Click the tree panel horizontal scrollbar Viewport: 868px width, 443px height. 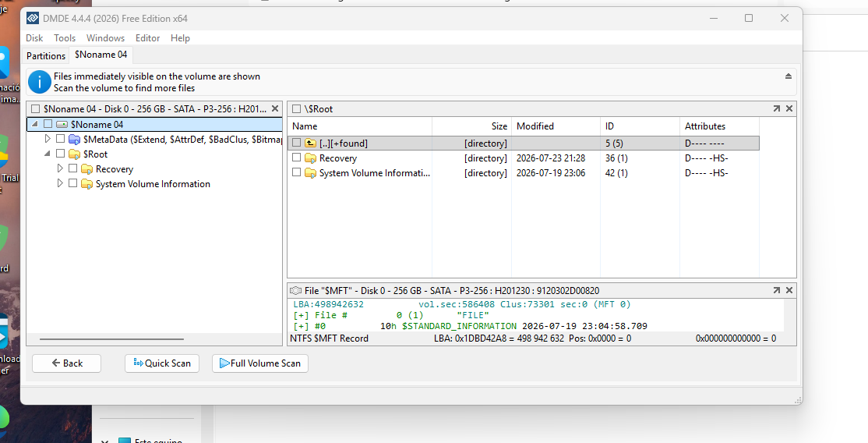tap(111, 338)
